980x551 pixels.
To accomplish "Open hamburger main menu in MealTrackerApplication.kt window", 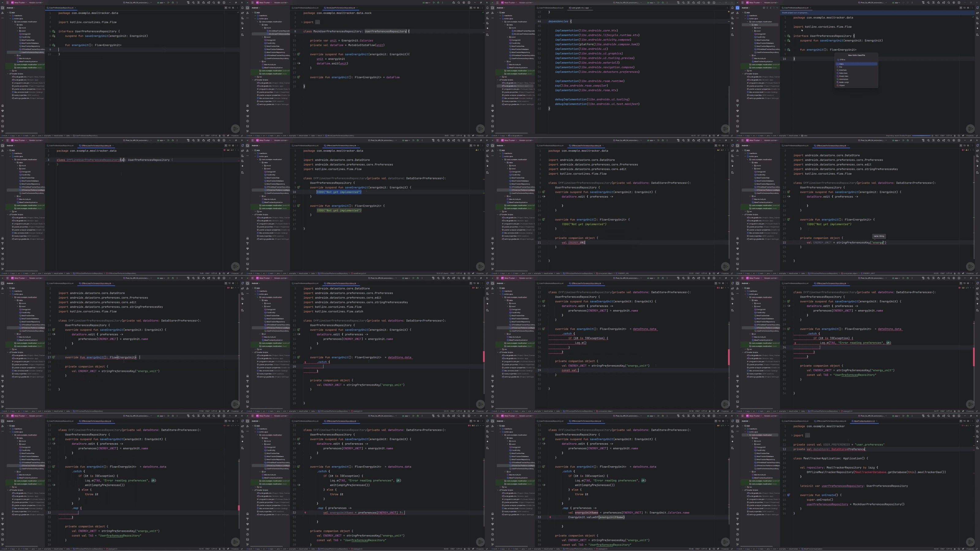I will click(x=742, y=416).
